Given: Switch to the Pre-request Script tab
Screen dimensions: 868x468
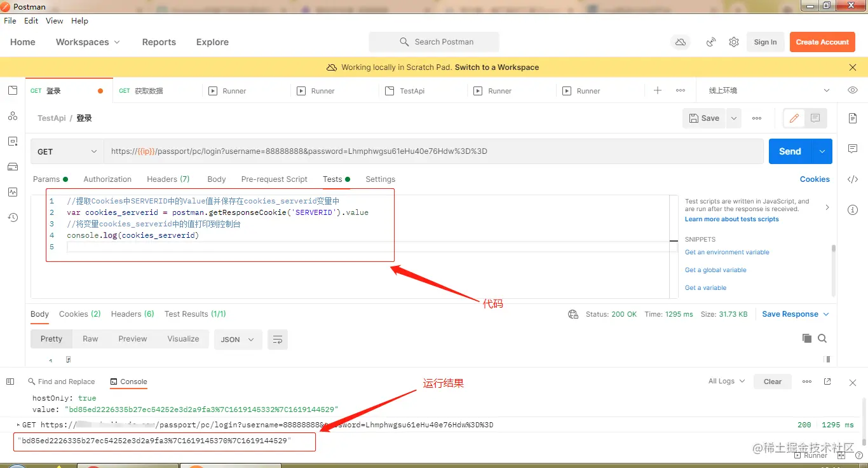Looking at the screenshot, I should click(x=274, y=179).
